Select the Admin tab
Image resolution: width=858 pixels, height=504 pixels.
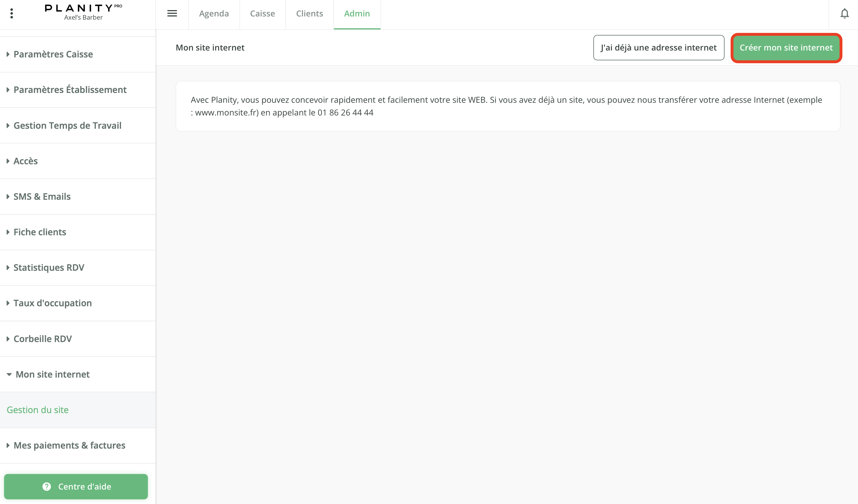coord(357,14)
